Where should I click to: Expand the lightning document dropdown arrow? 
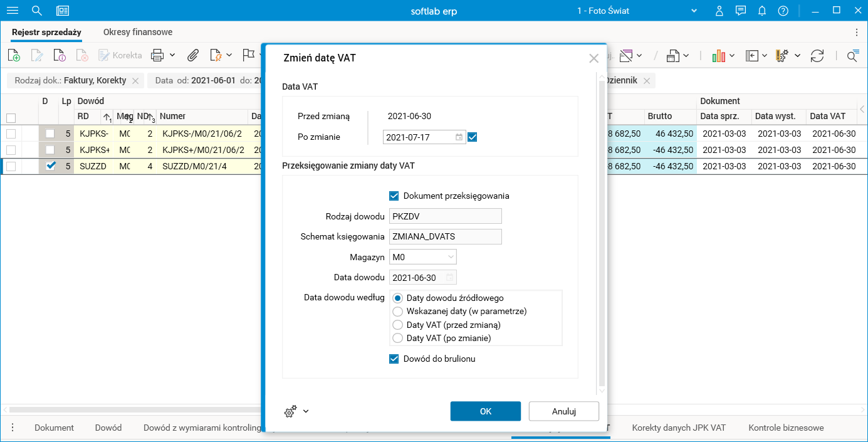point(229,55)
